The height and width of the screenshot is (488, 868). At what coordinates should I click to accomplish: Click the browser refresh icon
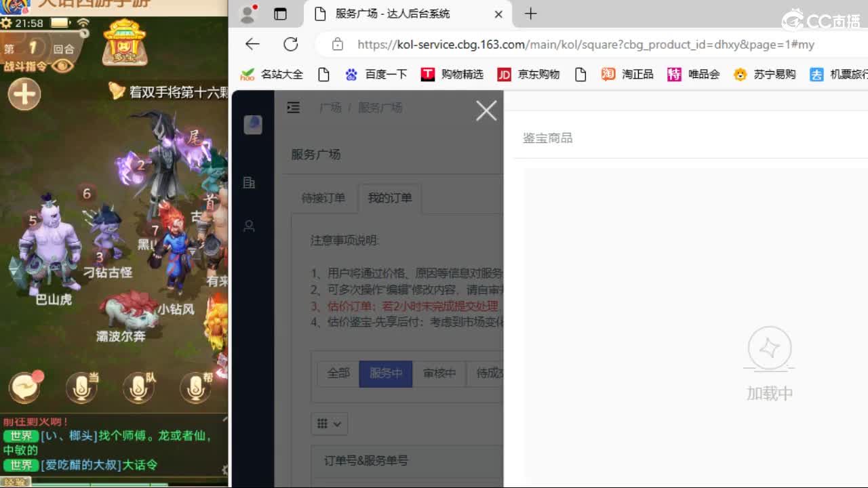coord(291,44)
